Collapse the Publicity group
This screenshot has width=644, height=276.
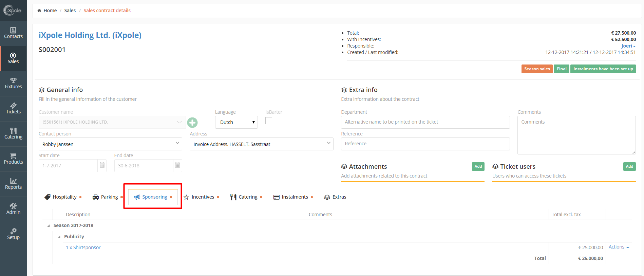[x=59, y=237]
